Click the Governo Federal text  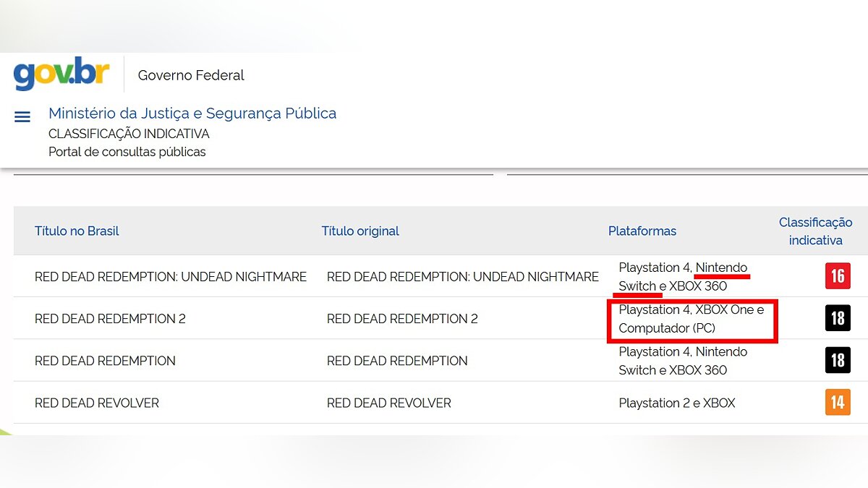click(x=191, y=75)
